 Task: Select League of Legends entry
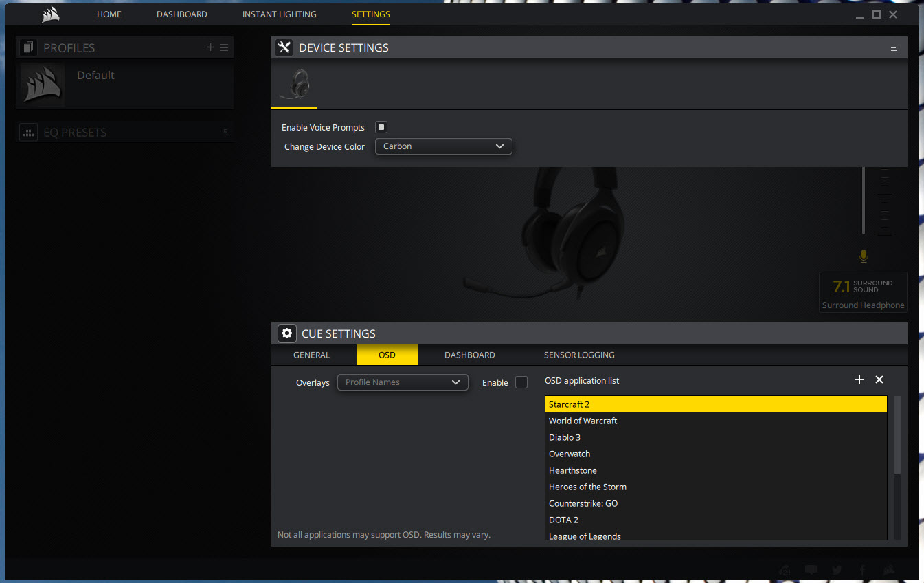(716, 535)
